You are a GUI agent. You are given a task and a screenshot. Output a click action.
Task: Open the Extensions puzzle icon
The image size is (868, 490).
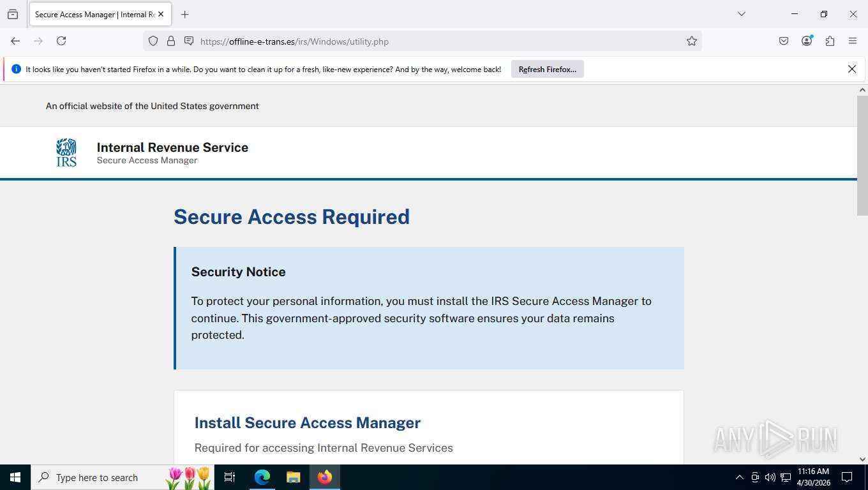coord(830,41)
